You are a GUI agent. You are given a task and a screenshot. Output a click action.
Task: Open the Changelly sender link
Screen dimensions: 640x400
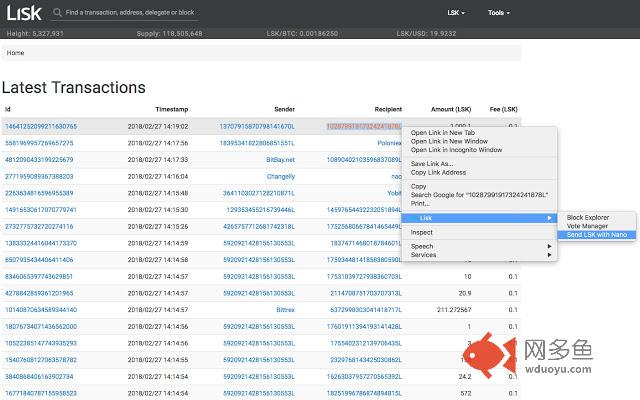pos(280,176)
